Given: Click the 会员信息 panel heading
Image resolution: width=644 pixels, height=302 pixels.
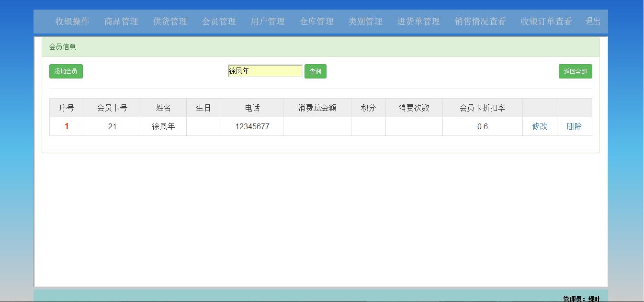Looking at the screenshot, I should [321, 47].
